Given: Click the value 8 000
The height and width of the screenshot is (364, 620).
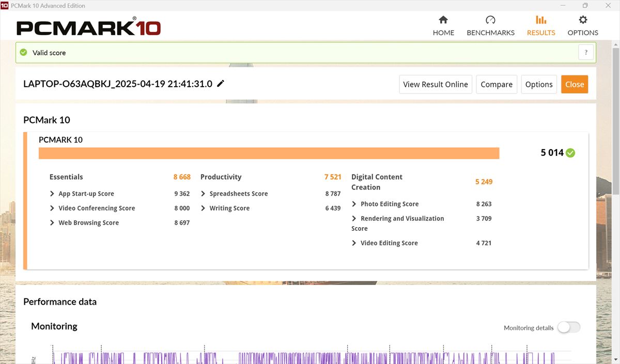Looking at the screenshot, I should pyautogui.click(x=182, y=208).
